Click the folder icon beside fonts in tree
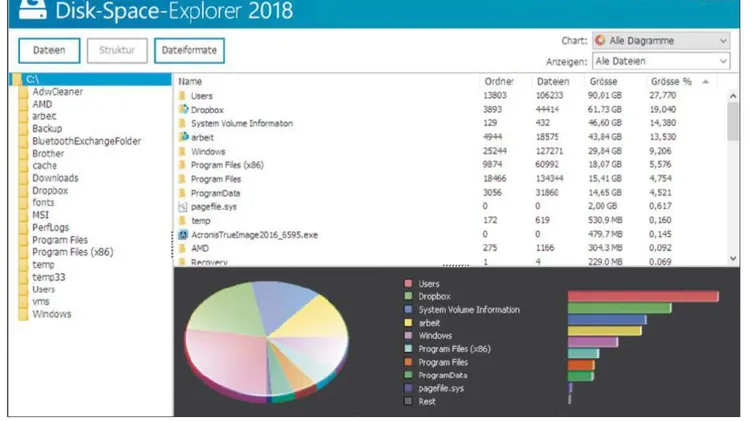This screenshot has height=421, width=750. (x=23, y=203)
